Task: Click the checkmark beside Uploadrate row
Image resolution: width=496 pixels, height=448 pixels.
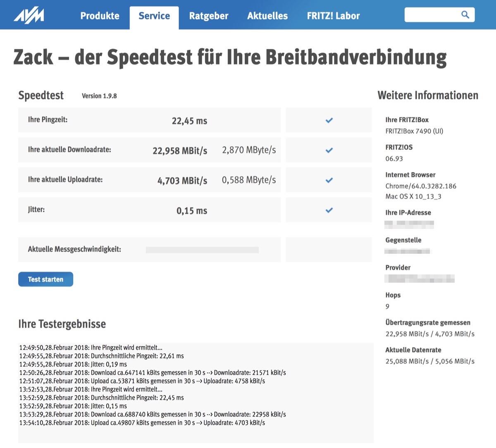Action: [329, 180]
